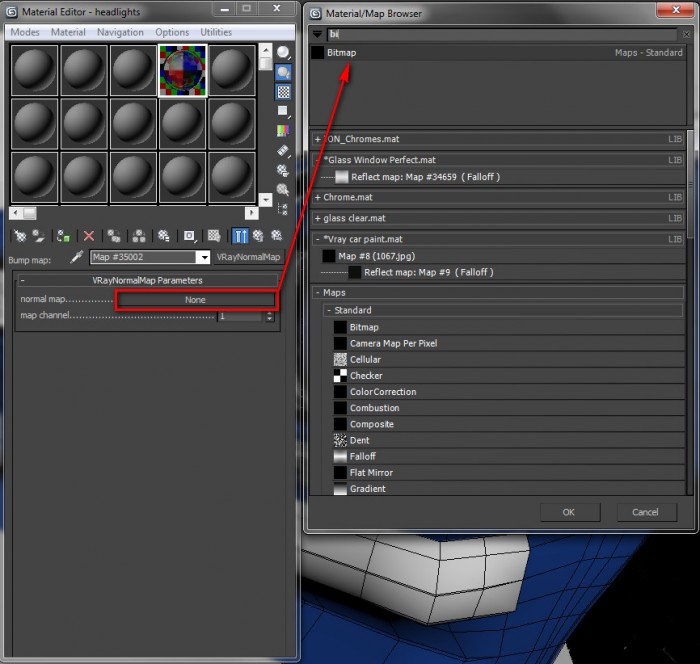Image resolution: width=700 pixels, height=664 pixels.
Task: Click the Get Material icon
Action: [20, 235]
